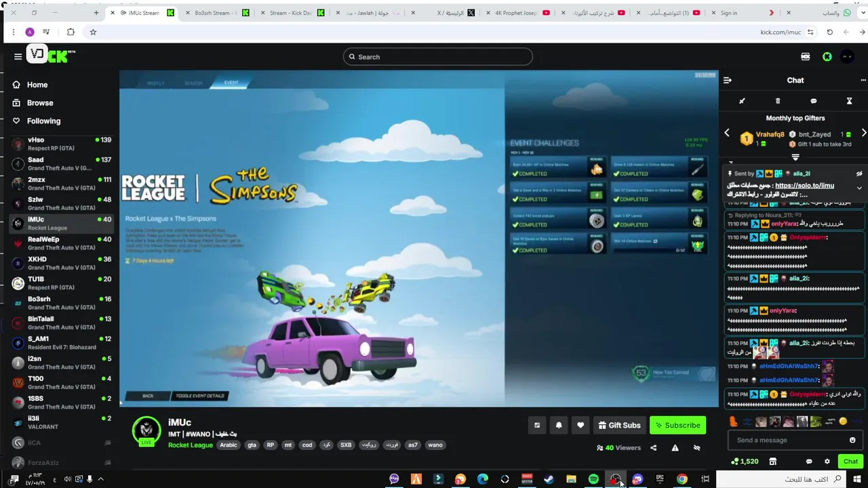
Task: Open the clip/theater icon beside the bell
Action: [x=537, y=425]
